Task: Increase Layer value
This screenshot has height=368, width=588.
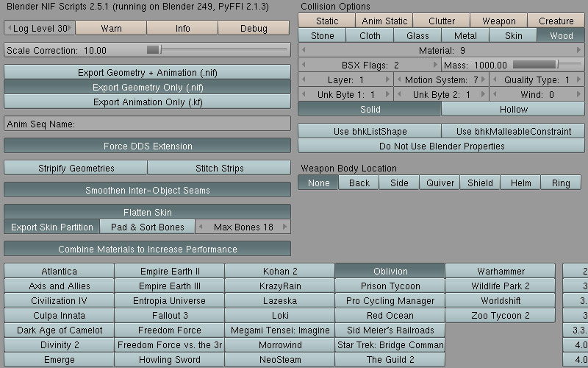Action: (387, 79)
